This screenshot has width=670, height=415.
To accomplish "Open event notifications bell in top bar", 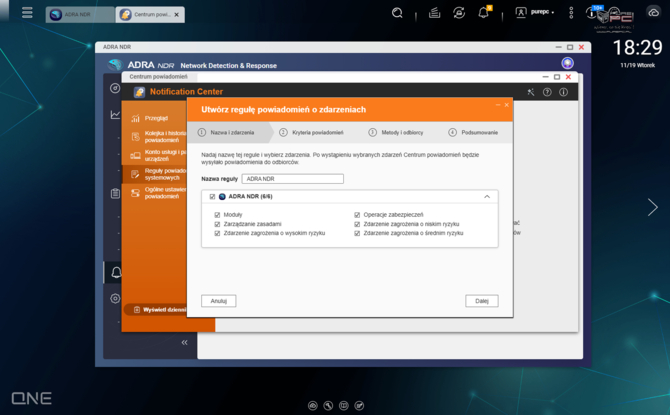I will tap(484, 12).
